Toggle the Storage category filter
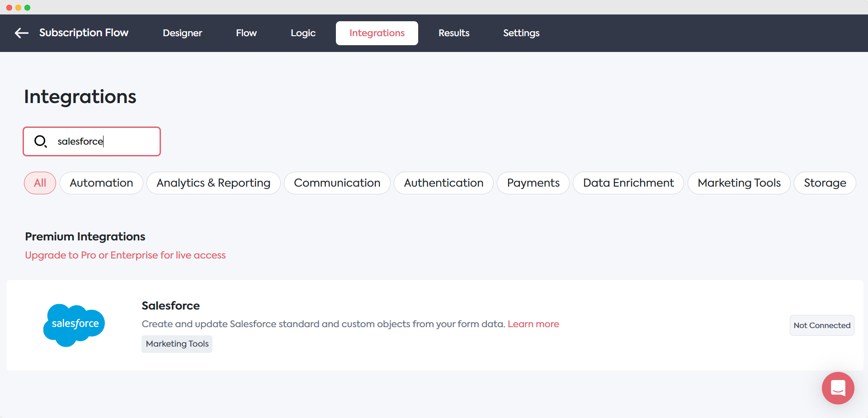This screenshot has height=418, width=868. [825, 183]
